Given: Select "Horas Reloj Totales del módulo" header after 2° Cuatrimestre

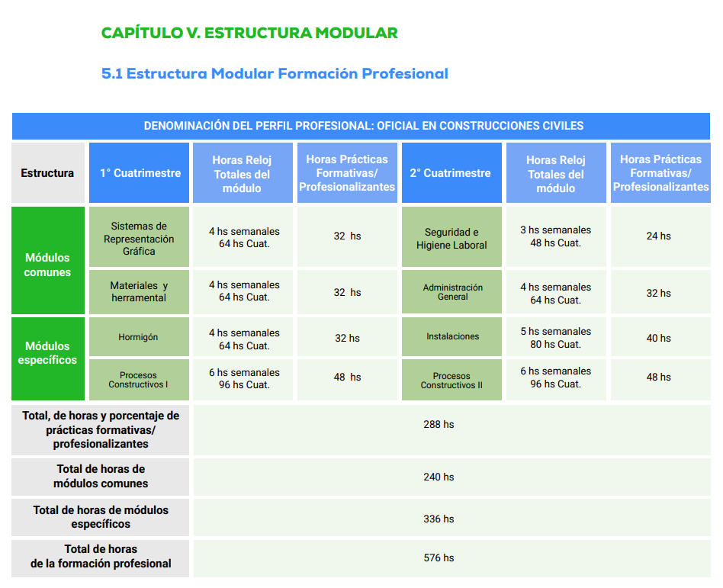Looking at the screenshot, I should [556, 173].
